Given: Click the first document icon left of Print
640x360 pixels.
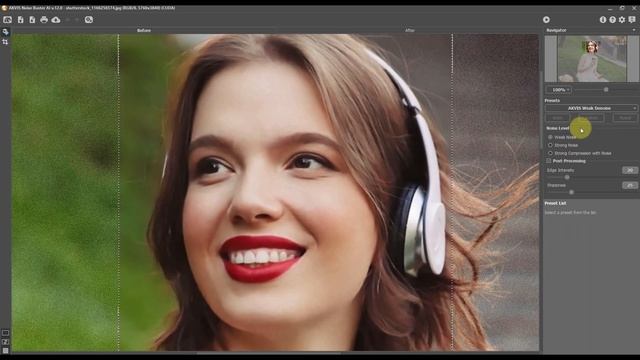Looking at the screenshot, I should 20,20.
